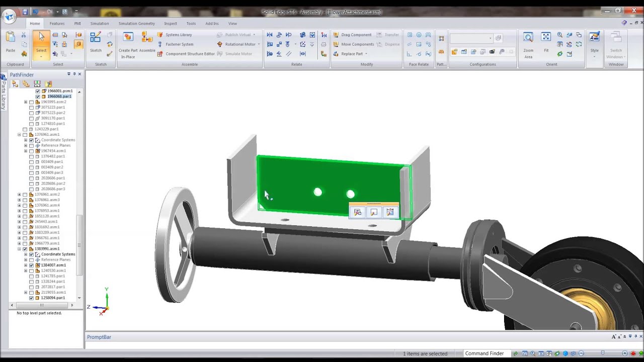This screenshot has width=644, height=362.
Task: Toggle checkbox for 1376961.asm:1
Action: (25, 135)
